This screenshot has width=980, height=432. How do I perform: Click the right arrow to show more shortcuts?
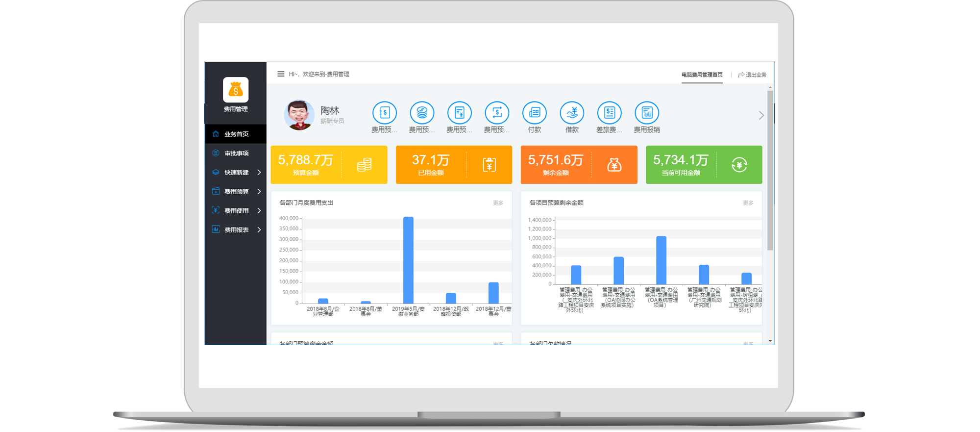pyautogui.click(x=761, y=116)
